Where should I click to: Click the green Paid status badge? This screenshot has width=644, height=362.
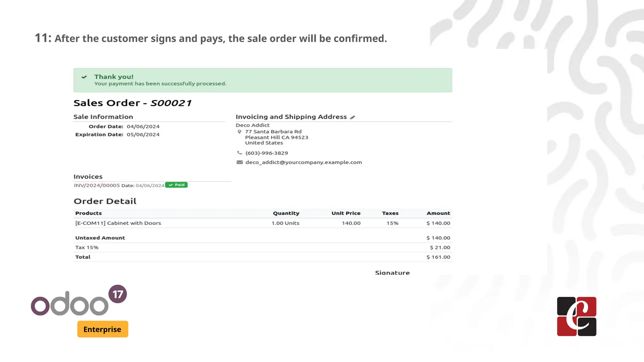[x=176, y=185]
